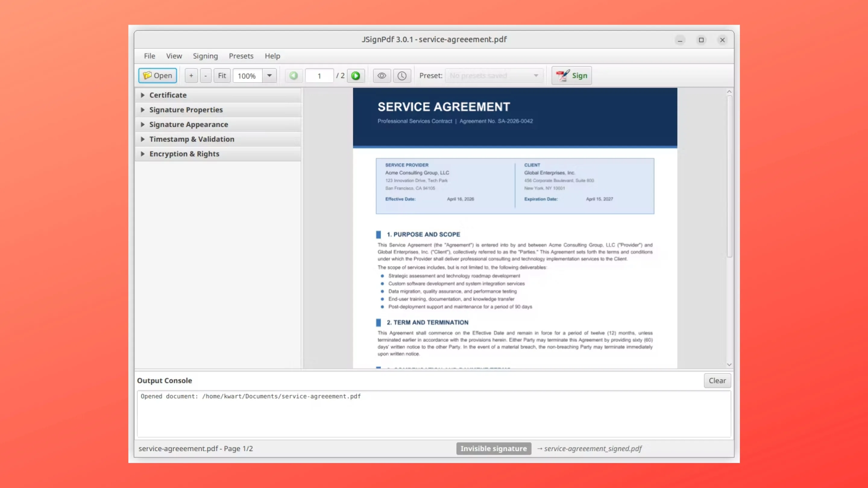
Task: Click the 'service-agreeement.pdf - Page 1/2' status text
Action: tap(195, 449)
